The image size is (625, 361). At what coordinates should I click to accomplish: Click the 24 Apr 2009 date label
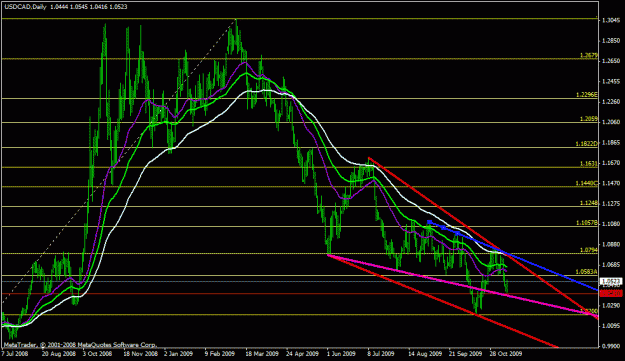(302, 353)
